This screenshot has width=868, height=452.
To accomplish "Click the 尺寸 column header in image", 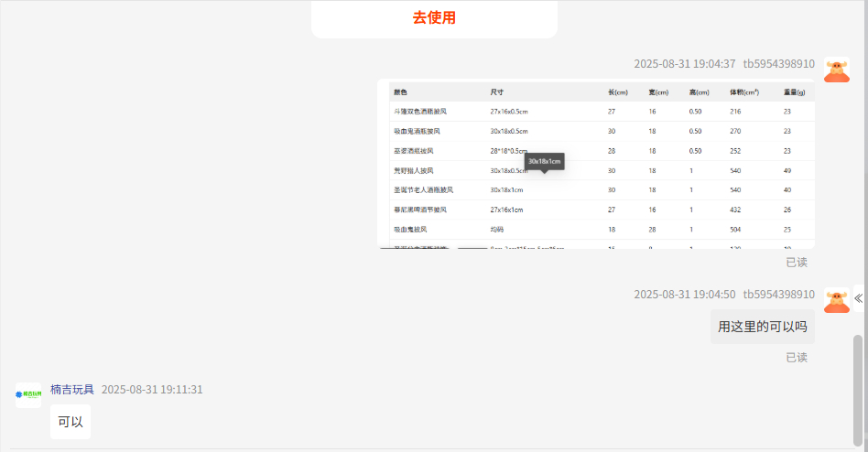I will click(x=497, y=92).
